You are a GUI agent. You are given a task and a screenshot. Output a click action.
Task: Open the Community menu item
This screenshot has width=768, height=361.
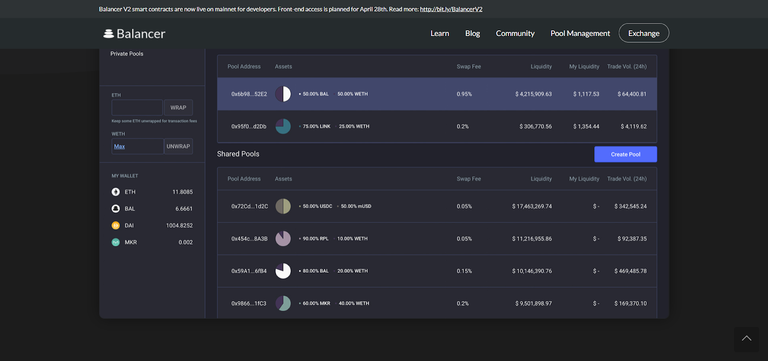515,33
